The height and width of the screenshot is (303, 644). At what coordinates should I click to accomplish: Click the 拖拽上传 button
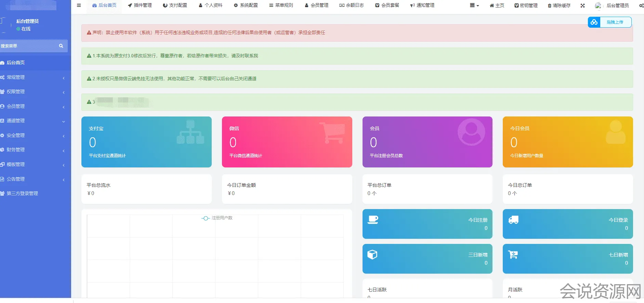click(615, 22)
